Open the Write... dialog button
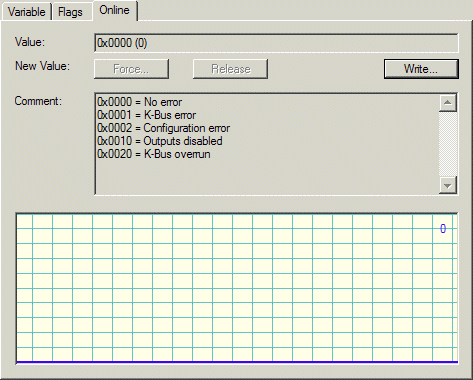The height and width of the screenshot is (380, 473). point(421,69)
